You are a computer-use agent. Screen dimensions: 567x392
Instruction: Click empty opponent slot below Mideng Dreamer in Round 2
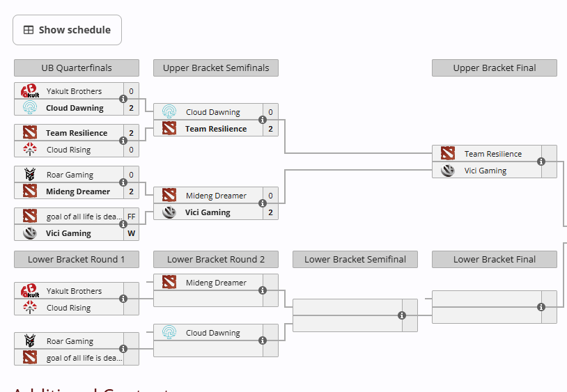[208, 299]
